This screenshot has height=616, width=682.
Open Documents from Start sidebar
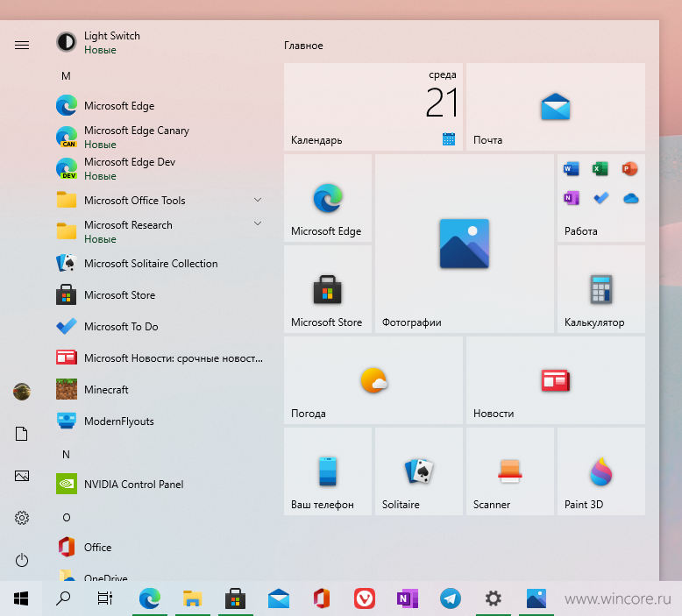[22, 434]
